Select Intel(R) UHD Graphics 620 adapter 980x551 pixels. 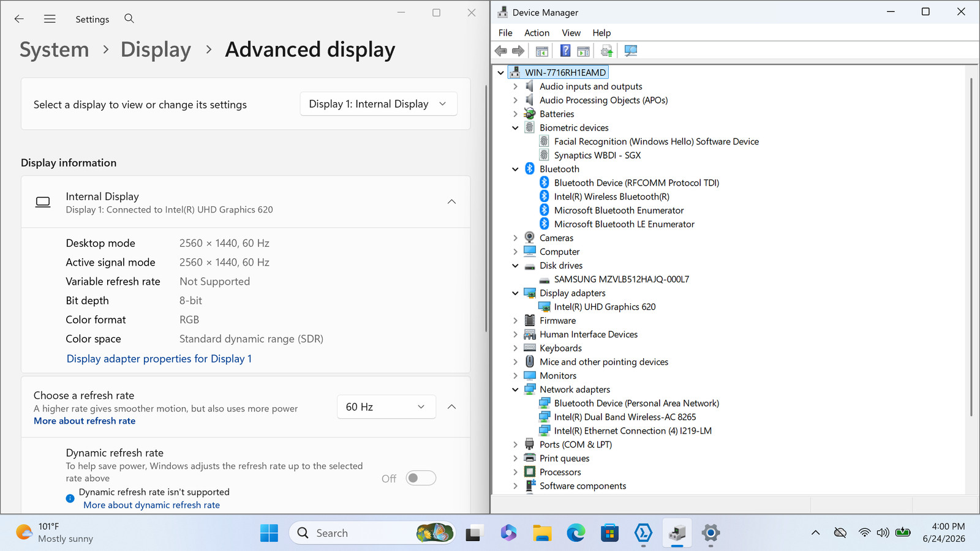[x=605, y=307]
